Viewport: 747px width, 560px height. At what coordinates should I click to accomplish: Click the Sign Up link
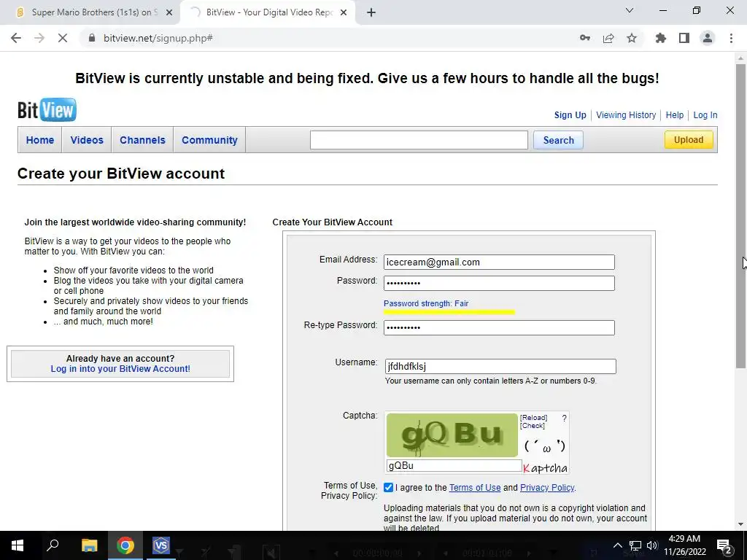(x=570, y=115)
